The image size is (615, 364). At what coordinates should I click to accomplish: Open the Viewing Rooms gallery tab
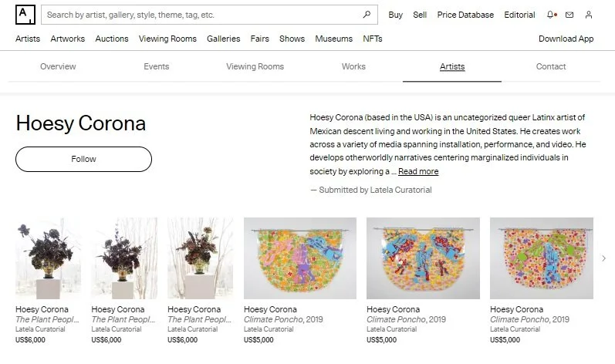click(x=255, y=66)
